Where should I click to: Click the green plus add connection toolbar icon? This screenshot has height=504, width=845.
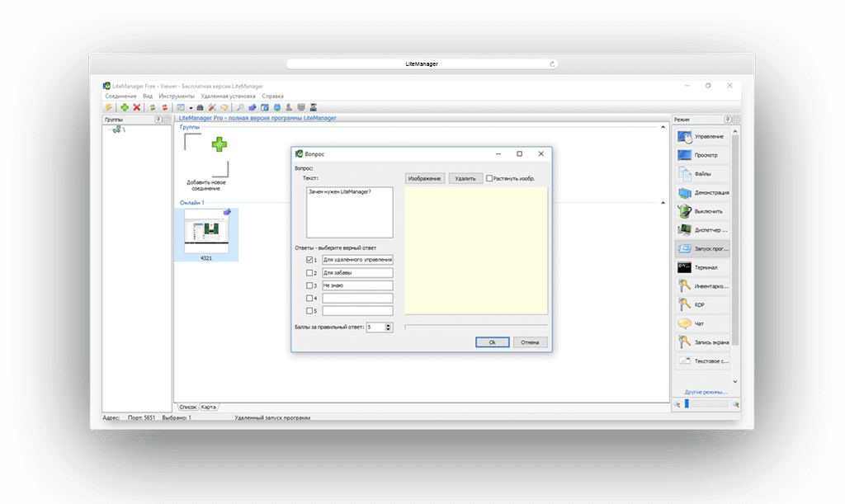pyautogui.click(x=125, y=108)
